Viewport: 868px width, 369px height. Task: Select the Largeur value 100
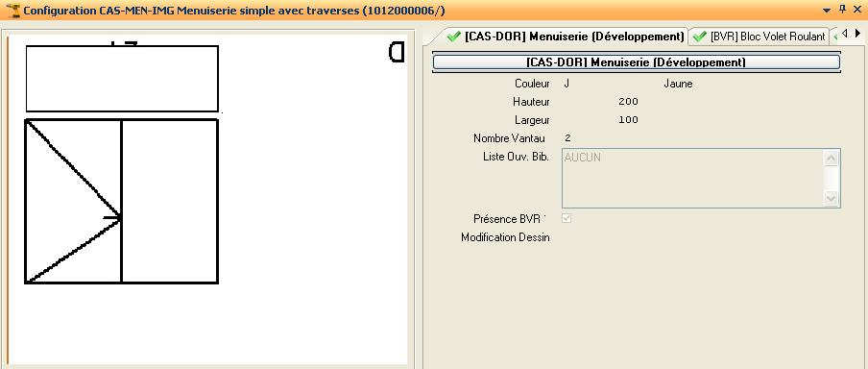628,120
